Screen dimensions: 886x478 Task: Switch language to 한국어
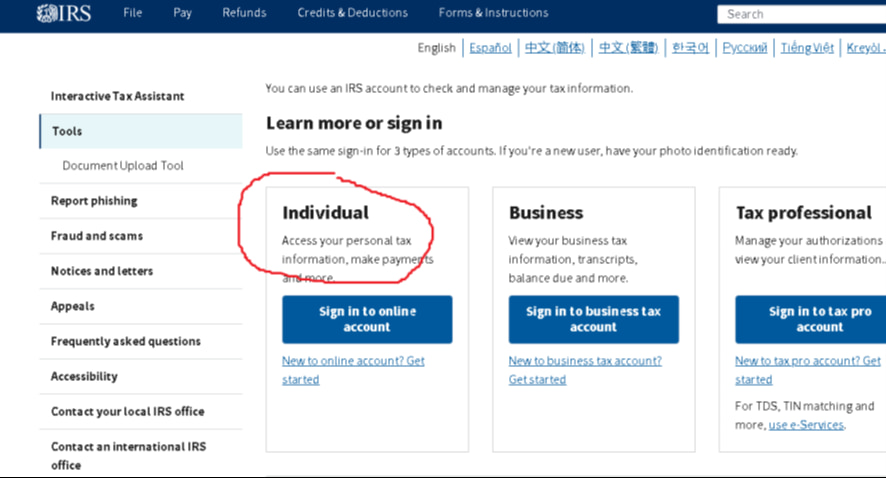(x=690, y=48)
